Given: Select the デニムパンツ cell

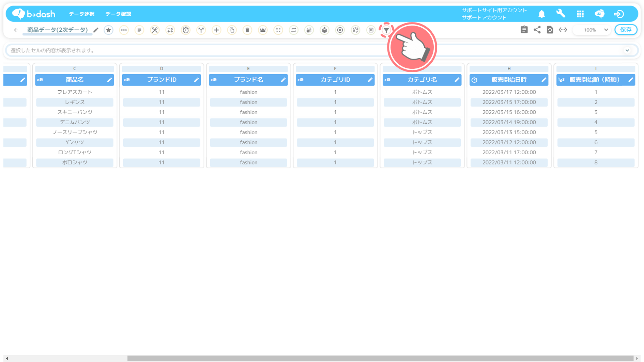Looking at the screenshot, I should [75, 122].
